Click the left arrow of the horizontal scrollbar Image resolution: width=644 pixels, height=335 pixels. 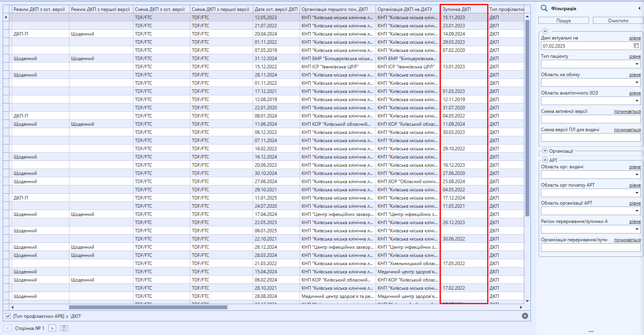click(12, 307)
